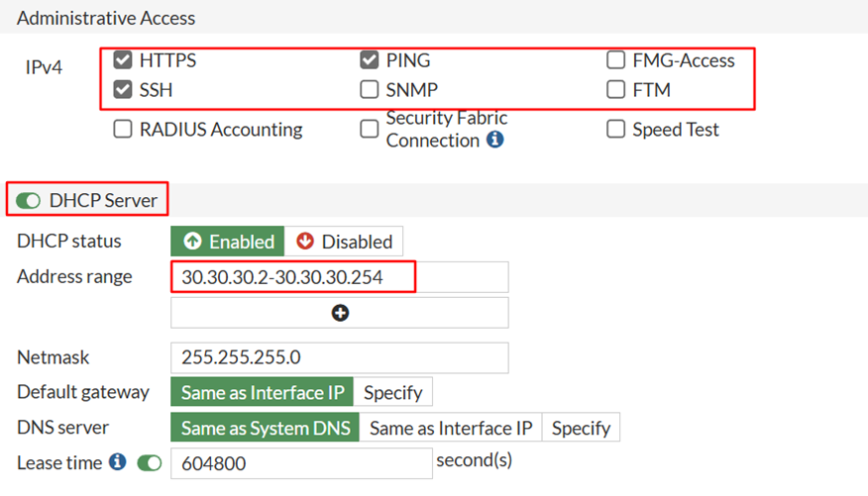
Task: Enable the RADIUS Accounting checkbox
Action: pyautogui.click(x=122, y=129)
